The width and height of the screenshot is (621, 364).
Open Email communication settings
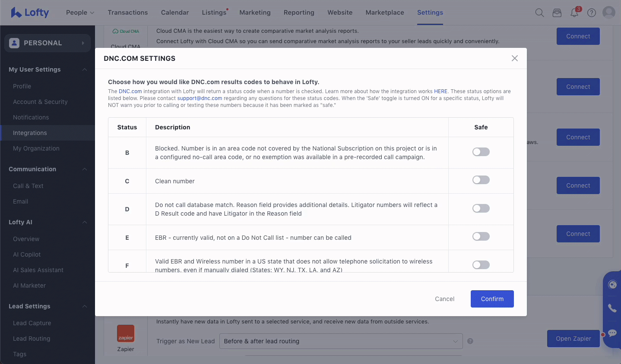20,201
